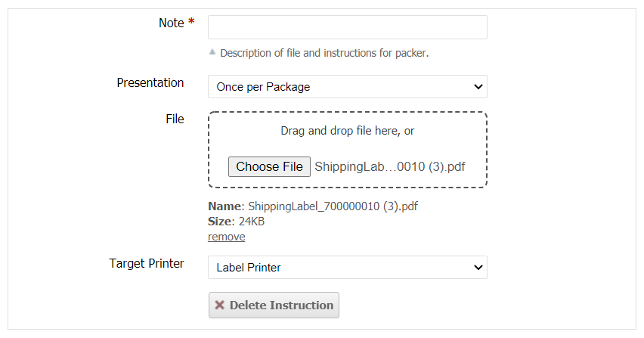Click the chevron arrow of the Presentation select
This screenshot has width=644, height=338.
478,86
